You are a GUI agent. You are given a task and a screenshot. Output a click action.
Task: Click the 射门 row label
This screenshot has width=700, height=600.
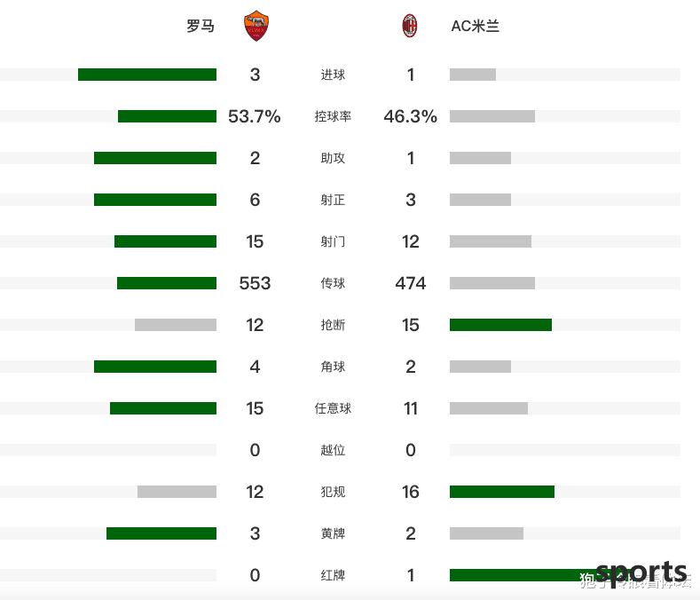pos(333,241)
